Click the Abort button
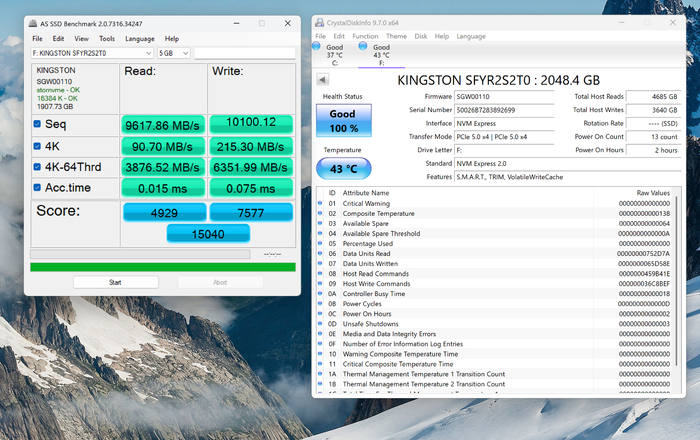Viewport: 700px width, 440px height. (x=220, y=282)
